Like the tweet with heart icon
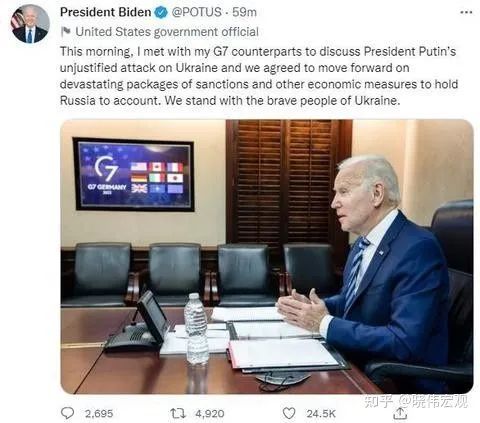Screen dimensions: 480x423 [289, 413]
